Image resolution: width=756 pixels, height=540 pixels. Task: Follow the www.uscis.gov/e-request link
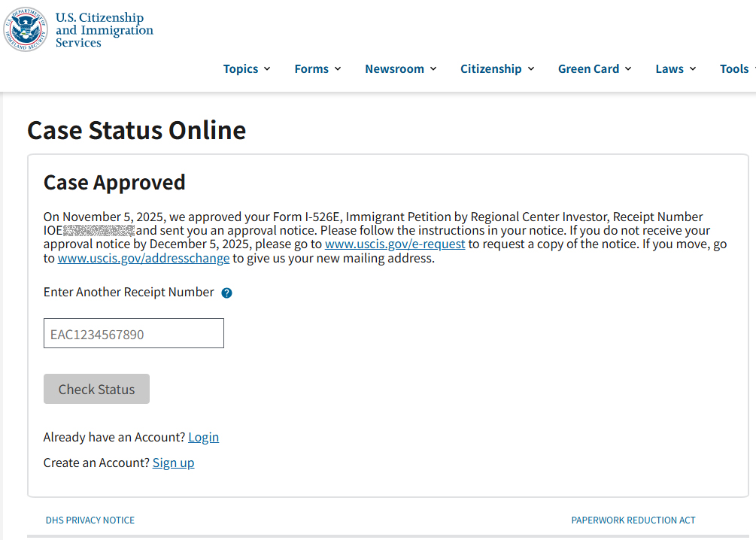(395, 244)
